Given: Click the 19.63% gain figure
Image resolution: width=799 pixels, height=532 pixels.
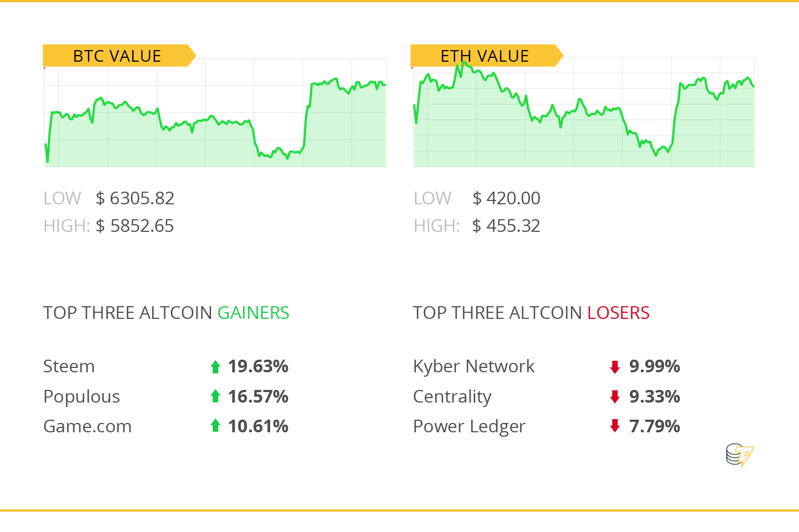Looking at the screenshot, I should pos(258,366).
